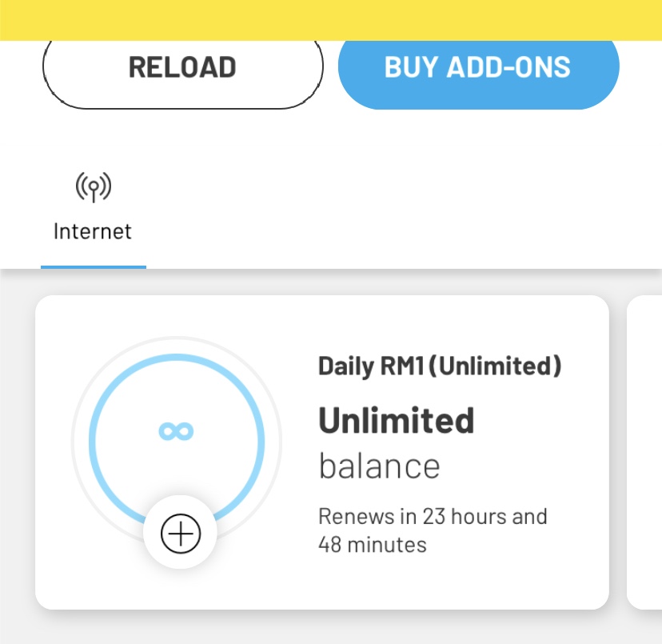Click the blue underline beneath Internet tab

click(94, 267)
